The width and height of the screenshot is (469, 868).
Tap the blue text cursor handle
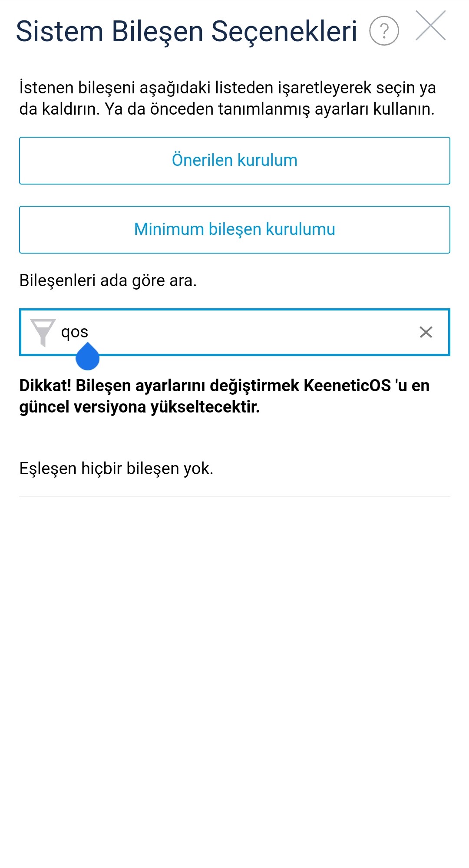pyautogui.click(x=88, y=356)
